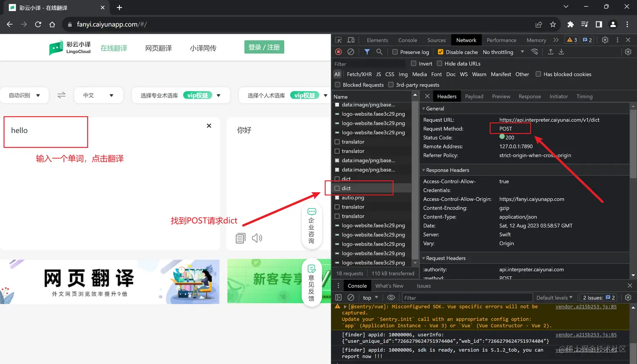Switch to the Elements panel tab
This screenshot has height=364, width=637.
(x=377, y=40)
